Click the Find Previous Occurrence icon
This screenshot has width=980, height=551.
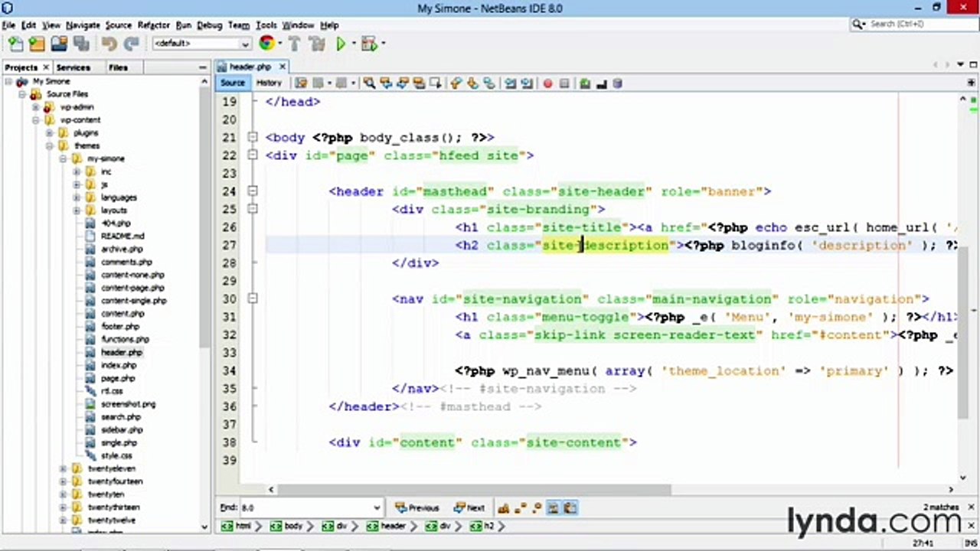coord(386,83)
